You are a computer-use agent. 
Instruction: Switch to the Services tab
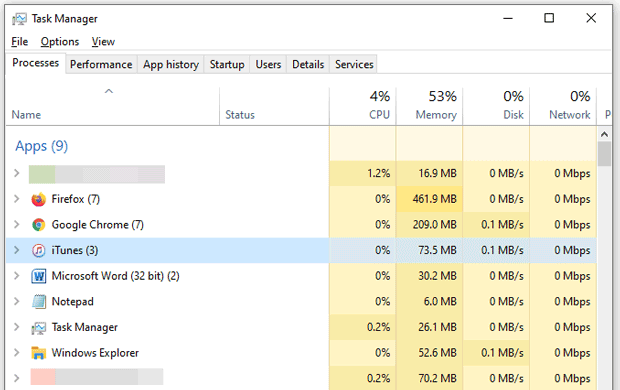[x=354, y=64]
